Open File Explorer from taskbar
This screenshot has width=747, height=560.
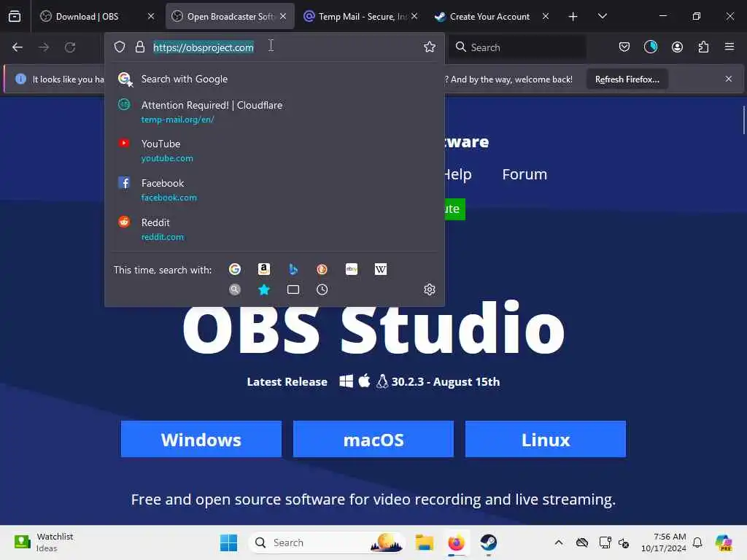pos(424,542)
